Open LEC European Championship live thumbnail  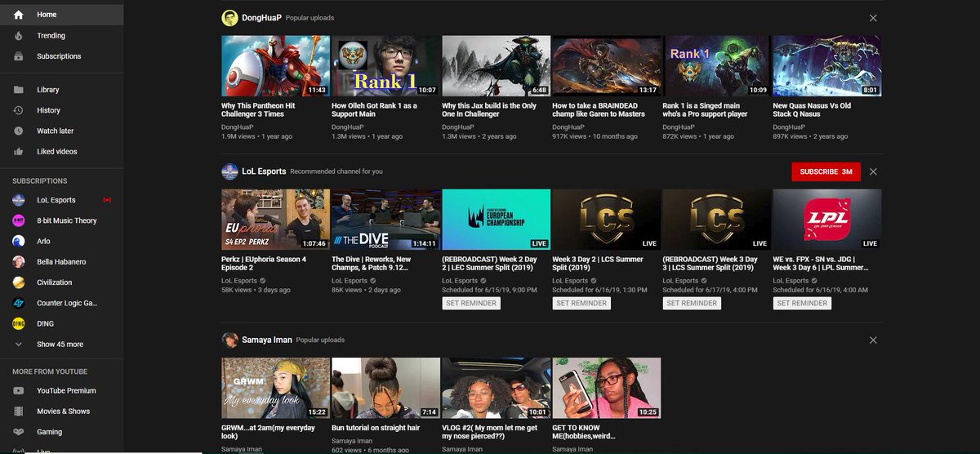(496, 220)
